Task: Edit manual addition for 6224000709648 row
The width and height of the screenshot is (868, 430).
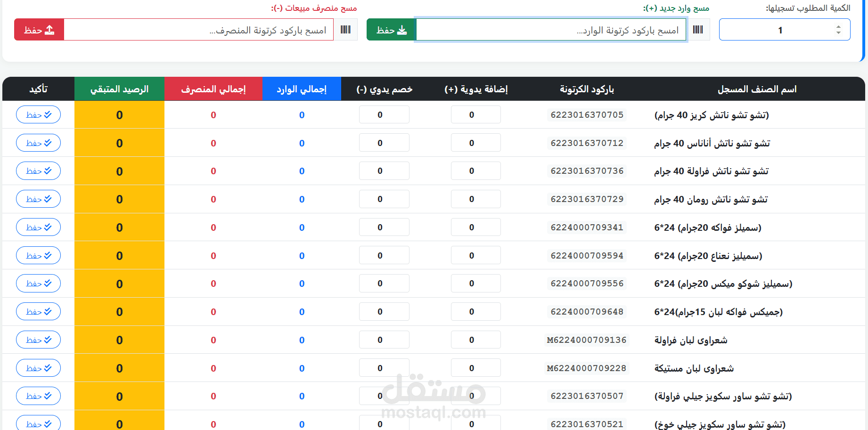Action: pos(475,311)
